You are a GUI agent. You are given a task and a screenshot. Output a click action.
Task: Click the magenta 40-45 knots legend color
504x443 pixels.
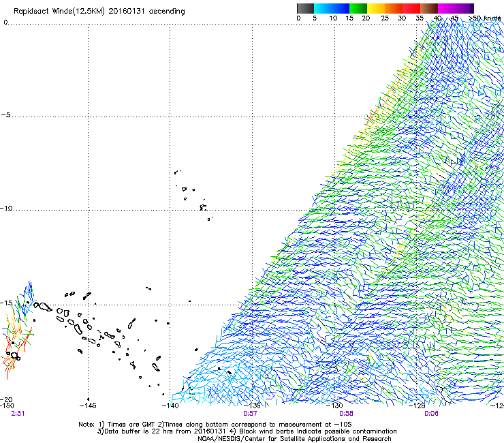tap(447, 8)
